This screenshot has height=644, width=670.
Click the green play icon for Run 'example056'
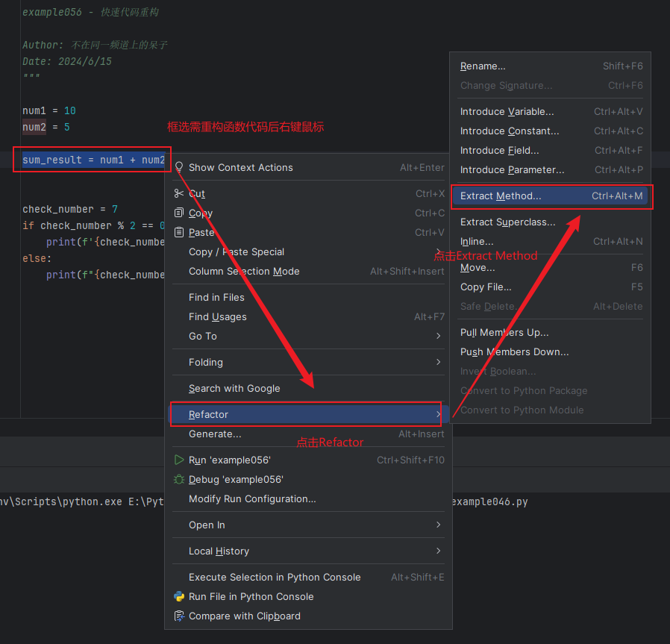[x=178, y=460]
